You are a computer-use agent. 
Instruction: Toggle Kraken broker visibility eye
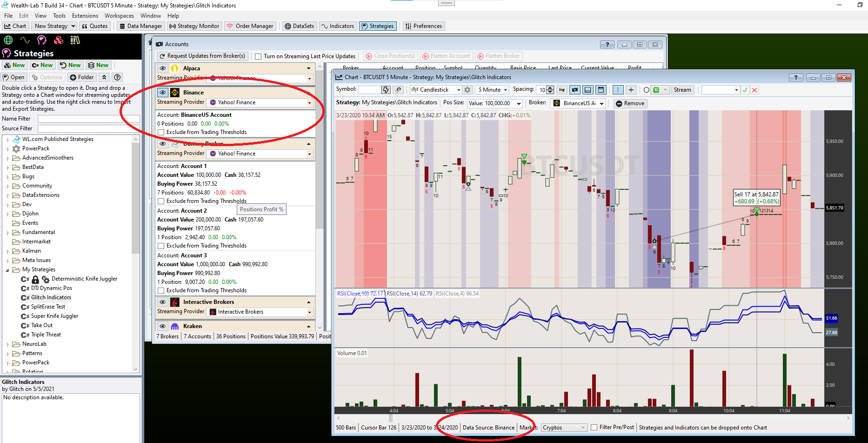(x=162, y=326)
